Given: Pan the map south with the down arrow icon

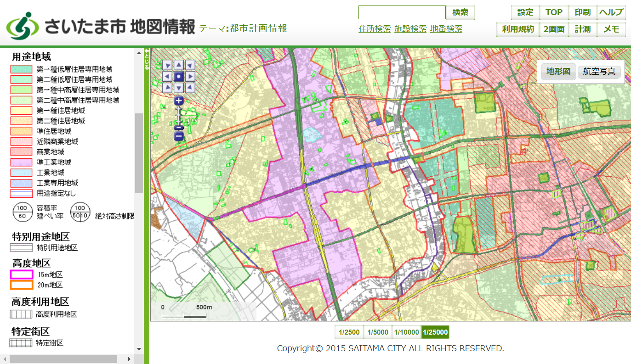Looking at the screenshot, I should click(x=178, y=87).
